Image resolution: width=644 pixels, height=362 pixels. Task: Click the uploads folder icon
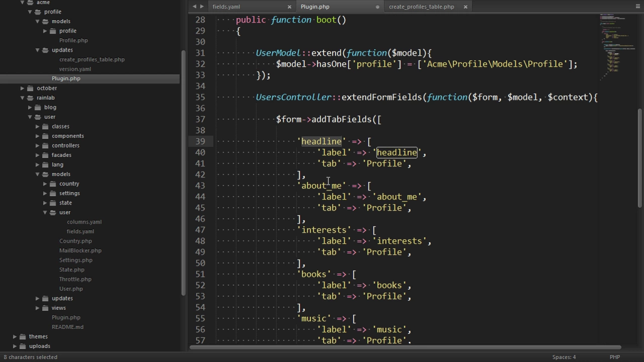25,346
